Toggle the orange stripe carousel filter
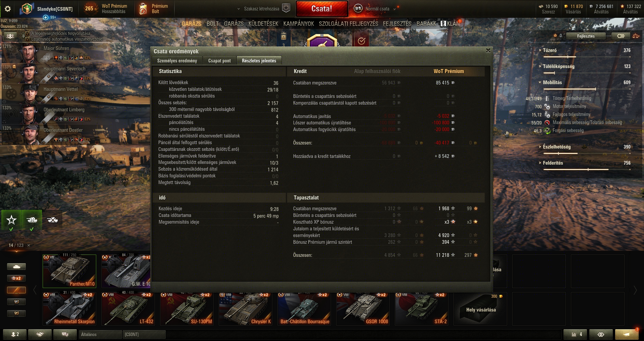Image resolution: width=644 pixels, height=341 pixels. [16, 290]
